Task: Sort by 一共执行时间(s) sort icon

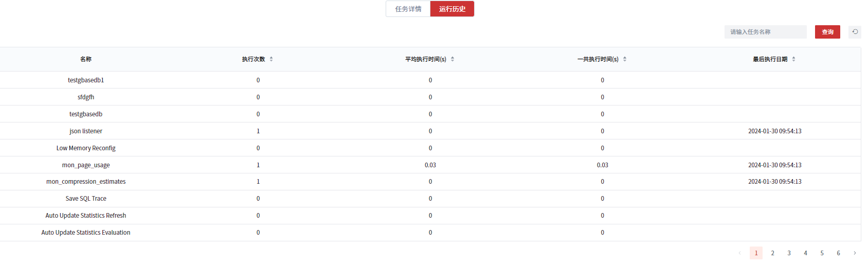Action: click(625, 59)
